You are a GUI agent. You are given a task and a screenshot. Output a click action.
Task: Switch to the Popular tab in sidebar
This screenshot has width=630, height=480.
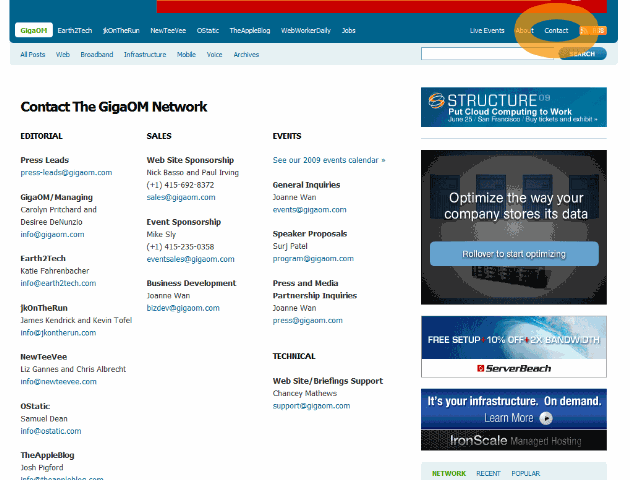coord(526,473)
